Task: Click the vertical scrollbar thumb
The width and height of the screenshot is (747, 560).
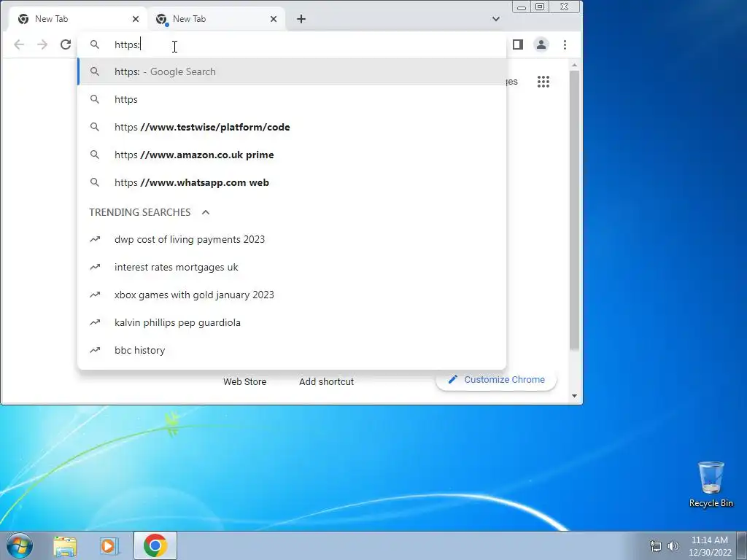Action: tap(575, 211)
